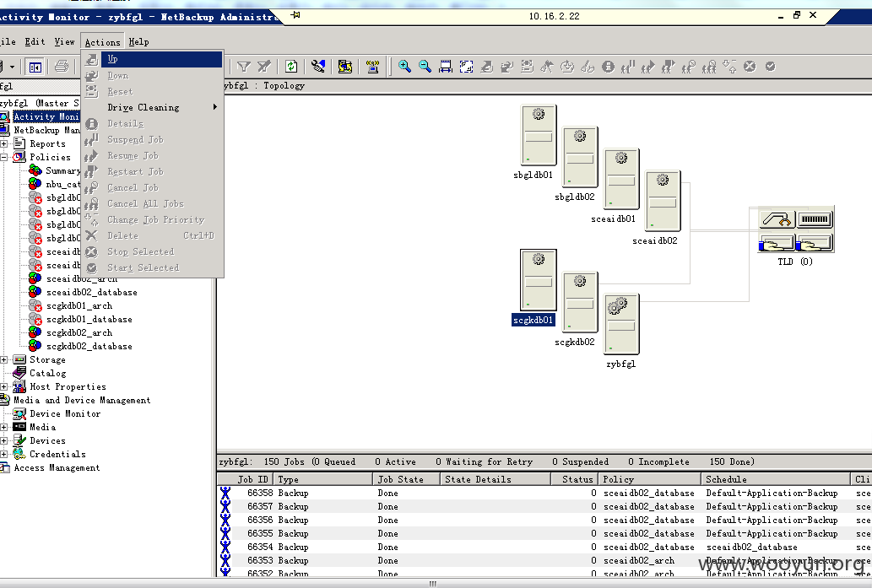Select the sceaidb02_database policy
Screen dimensions: 872x588
pyautogui.click(x=92, y=293)
